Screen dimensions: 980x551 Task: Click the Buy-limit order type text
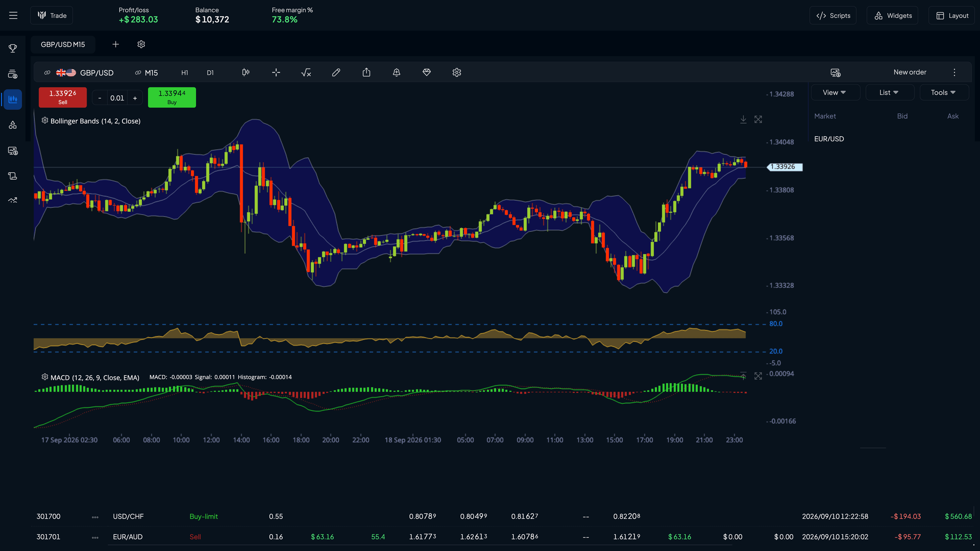203,516
